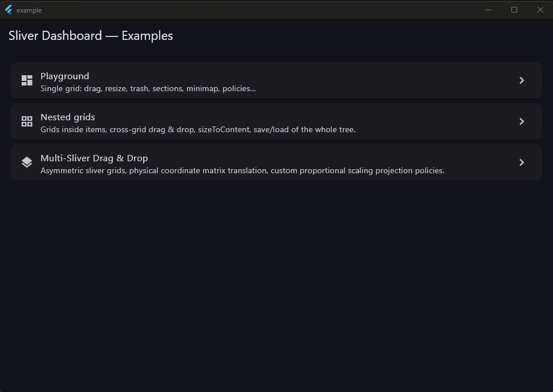
Task: Select the Multi-Sliver Drag & Drop title
Action: point(94,158)
